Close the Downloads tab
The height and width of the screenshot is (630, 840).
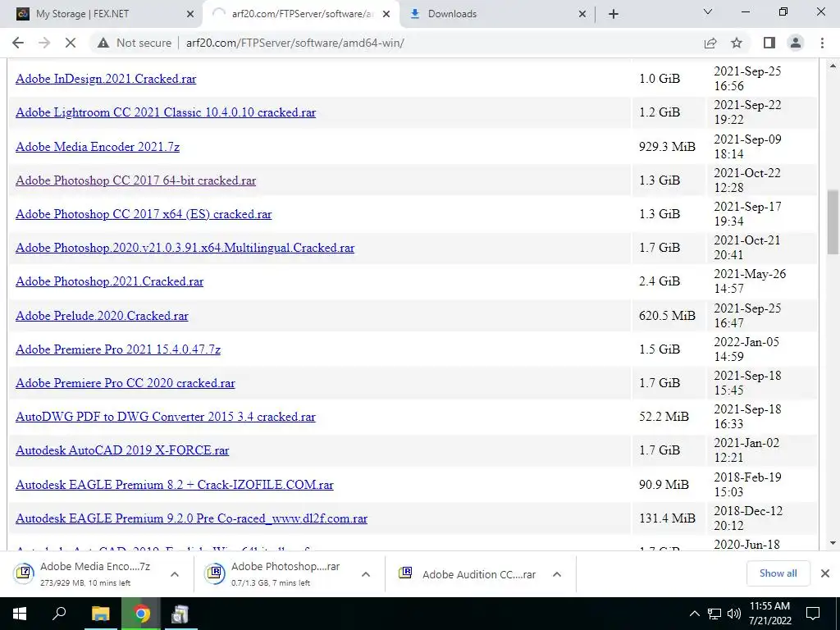(582, 14)
